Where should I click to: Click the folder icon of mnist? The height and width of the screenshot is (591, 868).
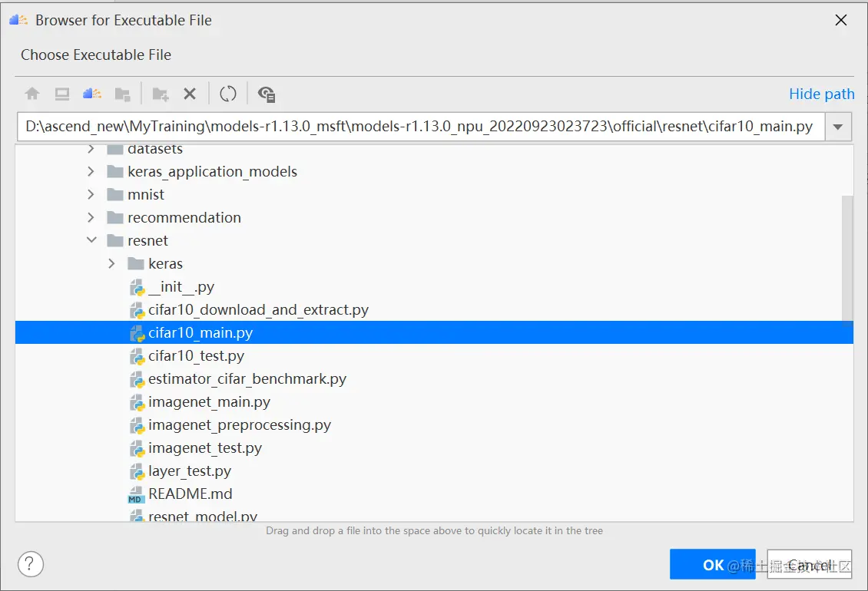point(115,195)
